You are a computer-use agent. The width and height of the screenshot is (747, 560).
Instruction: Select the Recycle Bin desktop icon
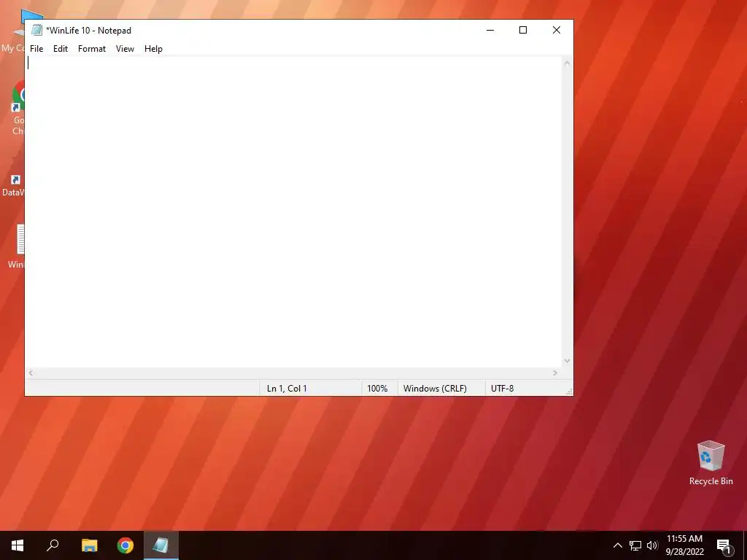[x=711, y=463]
